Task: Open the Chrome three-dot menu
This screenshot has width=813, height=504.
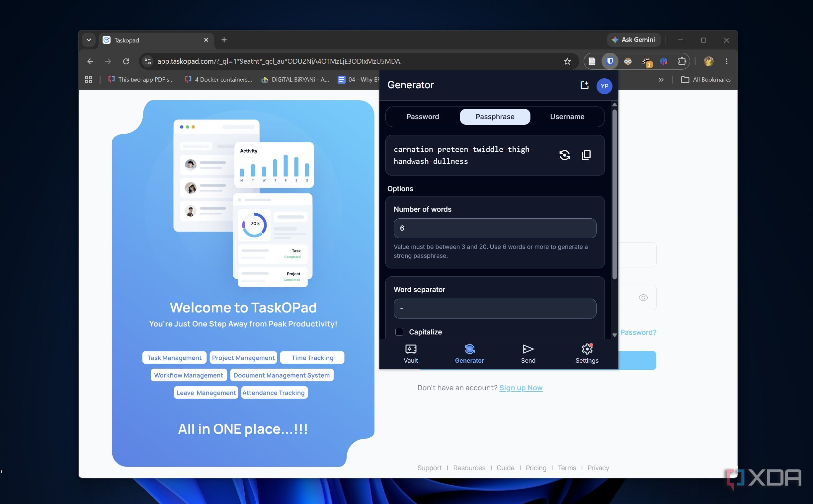Action: click(x=727, y=61)
